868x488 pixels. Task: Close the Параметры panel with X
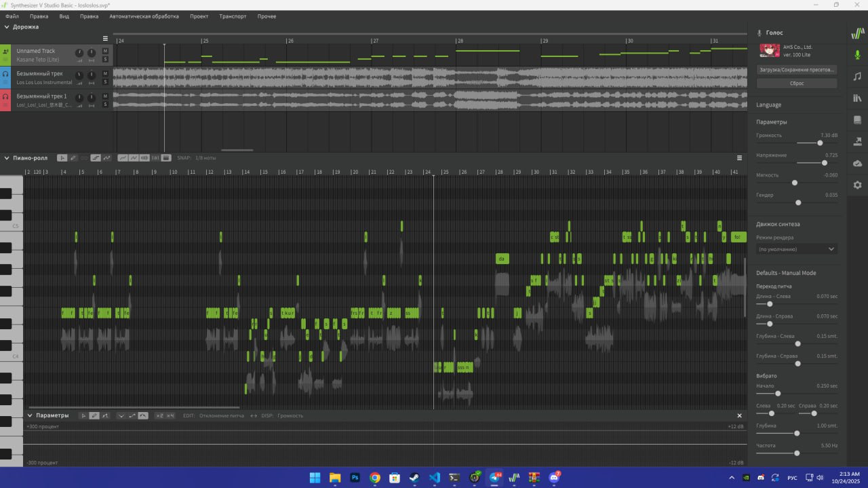tap(739, 415)
